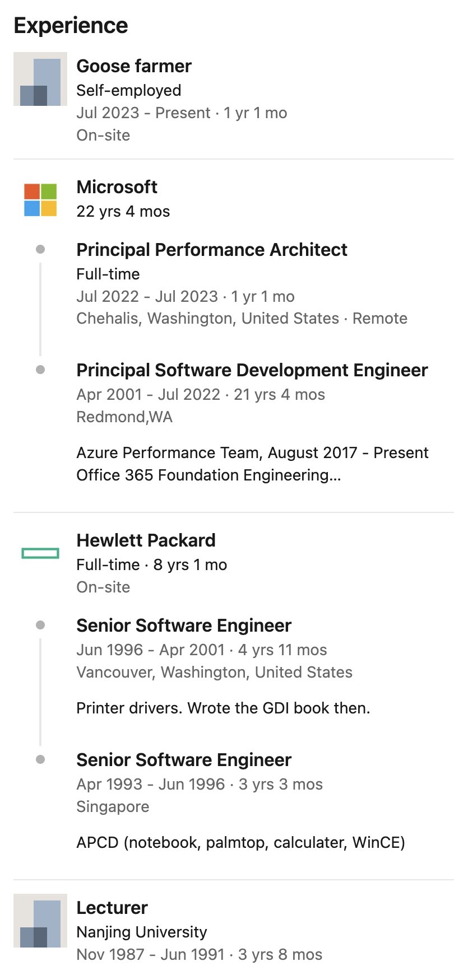Click the timeline dot beside Principal Performance Architect

pos(40,249)
